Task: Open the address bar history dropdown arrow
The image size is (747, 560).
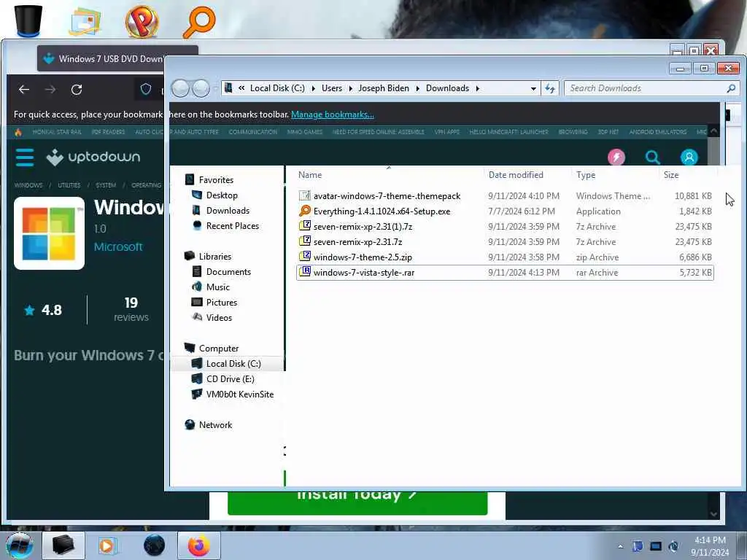Action: [533, 88]
